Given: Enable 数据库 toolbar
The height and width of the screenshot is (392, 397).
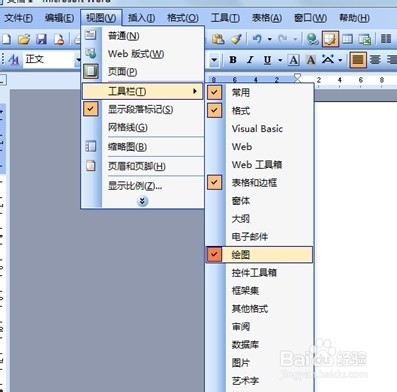Looking at the screenshot, I should coord(260,344).
